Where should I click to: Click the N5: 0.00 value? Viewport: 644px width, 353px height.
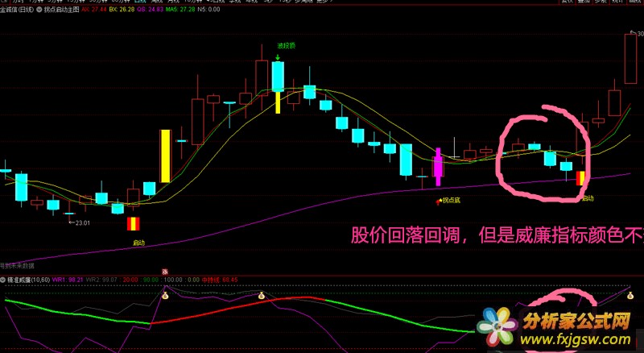[208, 10]
